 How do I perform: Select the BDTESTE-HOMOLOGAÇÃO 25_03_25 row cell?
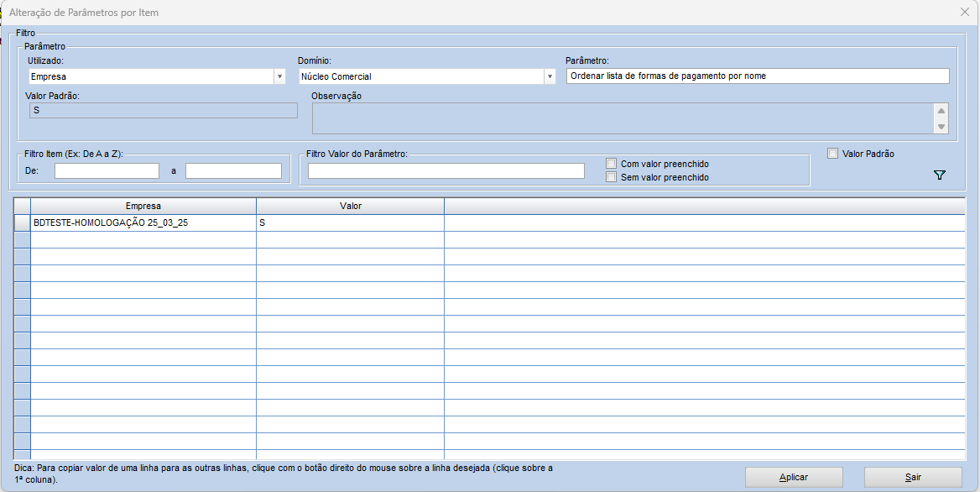tap(143, 223)
